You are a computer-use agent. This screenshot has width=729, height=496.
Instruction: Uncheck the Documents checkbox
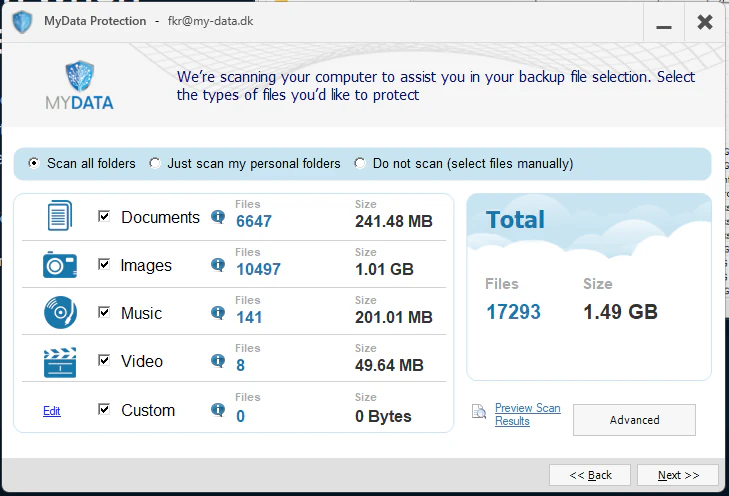[x=104, y=216]
